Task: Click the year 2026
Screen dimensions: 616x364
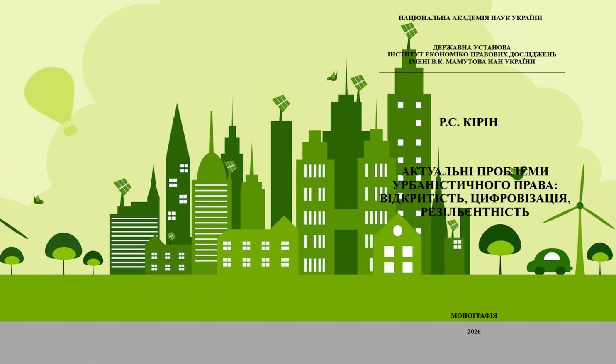Action: 474,332
